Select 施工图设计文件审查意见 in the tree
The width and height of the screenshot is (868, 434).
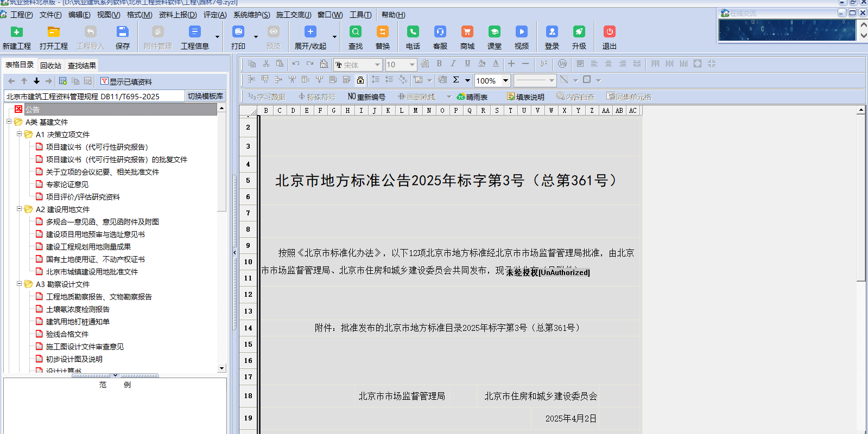click(x=85, y=347)
